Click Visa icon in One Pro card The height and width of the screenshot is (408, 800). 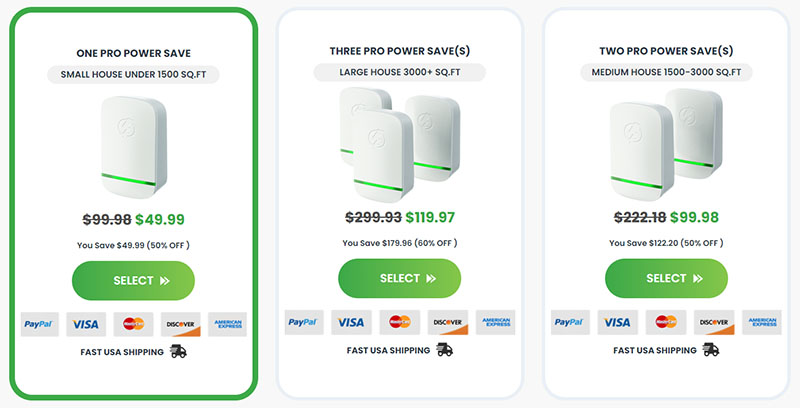[x=86, y=324]
